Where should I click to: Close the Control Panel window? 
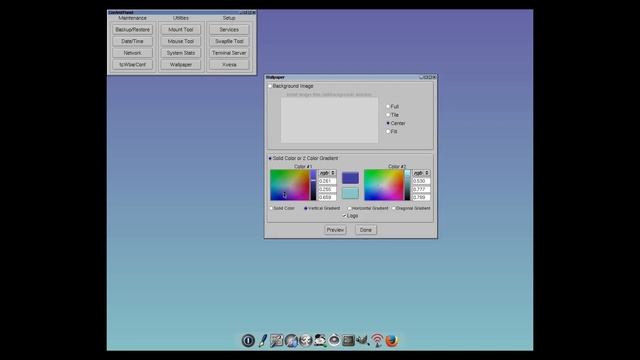253,13
